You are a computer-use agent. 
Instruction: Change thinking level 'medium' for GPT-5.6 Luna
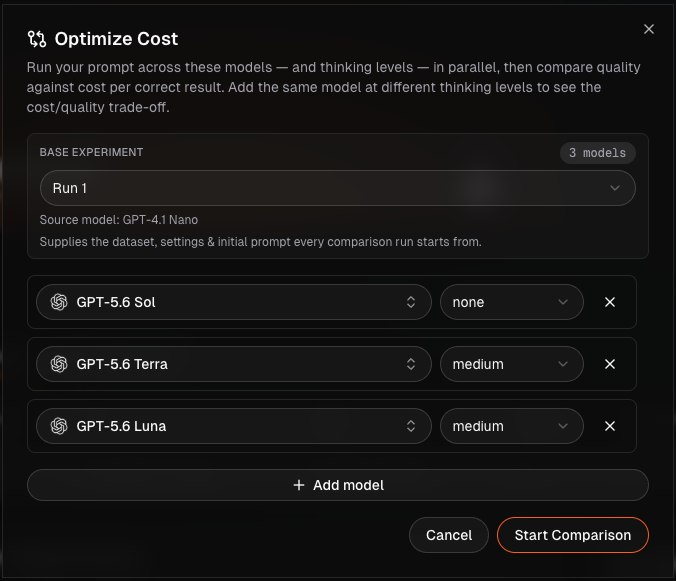pyautogui.click(x=512, y=426)
